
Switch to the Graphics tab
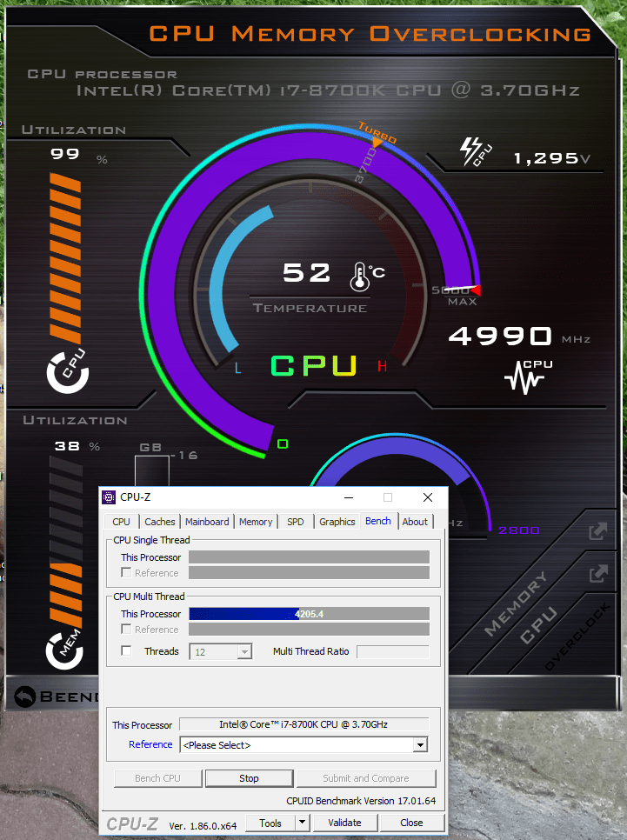[x=337, y=522]
